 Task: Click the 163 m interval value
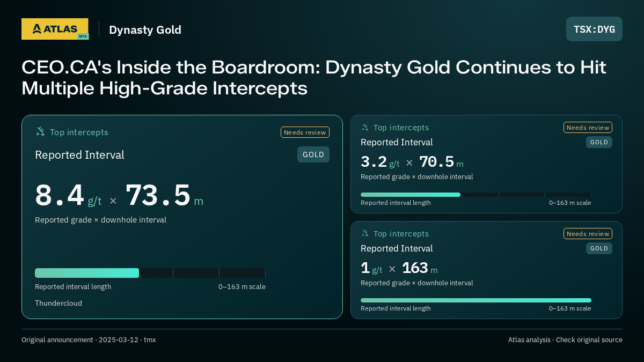click(x=420, y=268)
